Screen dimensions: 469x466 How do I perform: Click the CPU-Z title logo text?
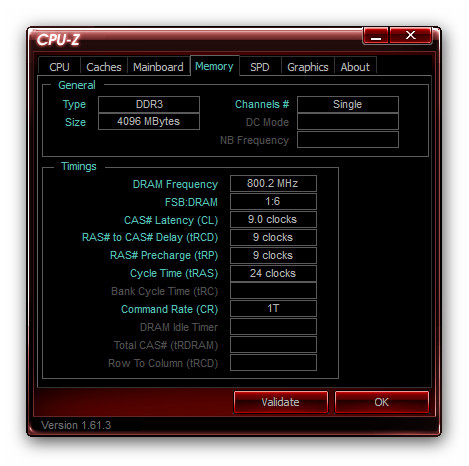click(x=58, y=40)
